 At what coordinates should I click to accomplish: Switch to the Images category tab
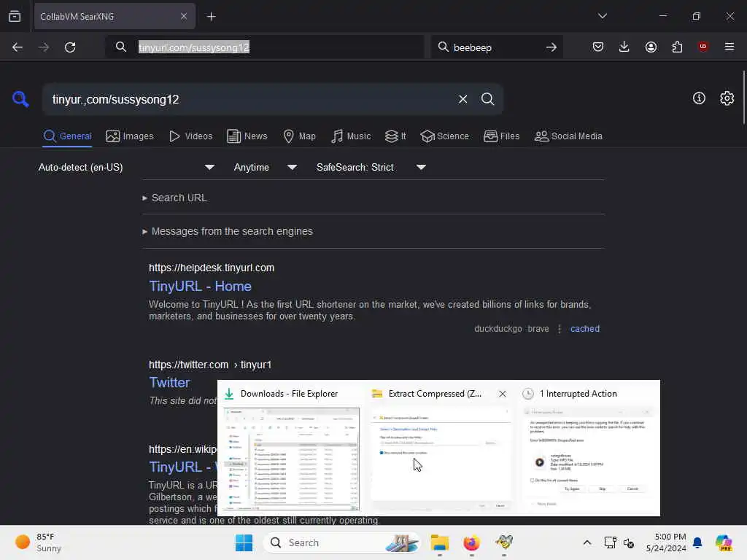point(130,136)
